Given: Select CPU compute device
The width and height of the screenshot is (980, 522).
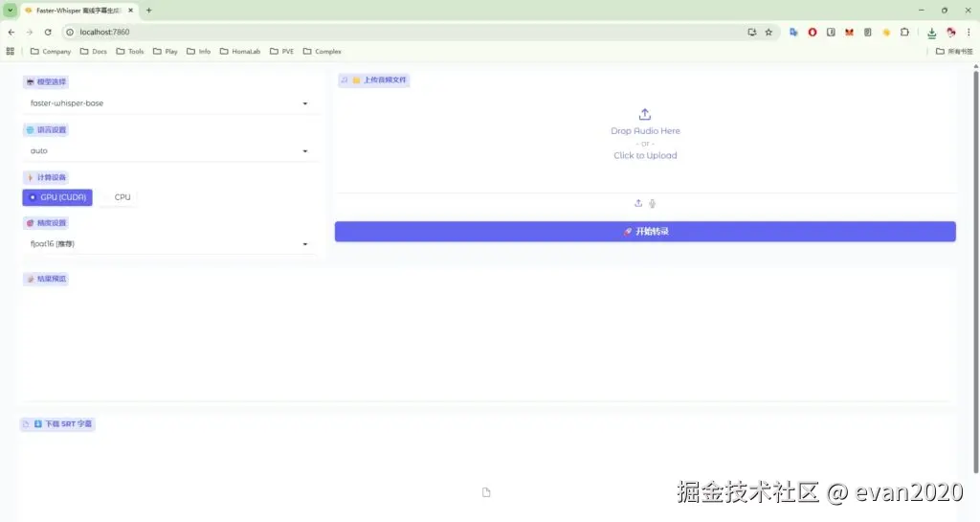Looking at the screenshot, I should 118,197.
